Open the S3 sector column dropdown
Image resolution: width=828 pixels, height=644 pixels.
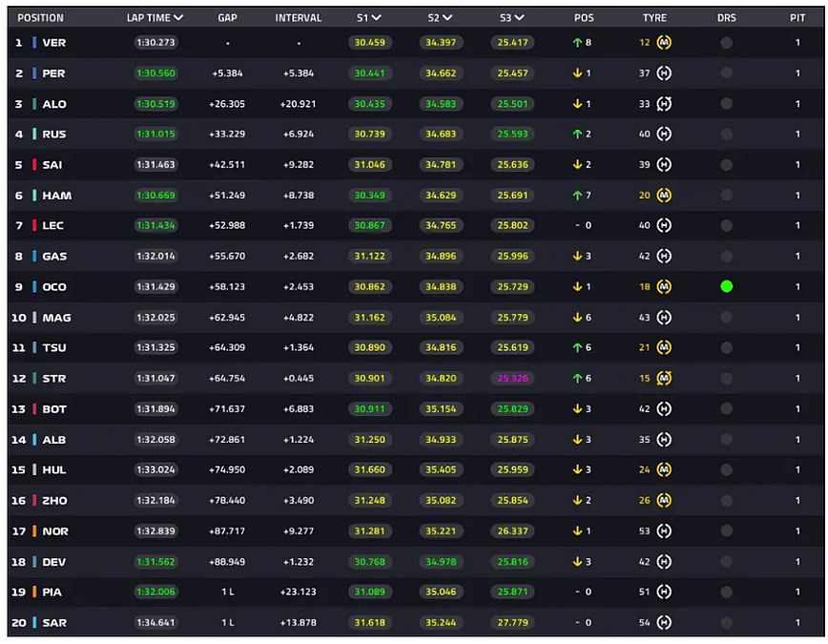[x=521, y=18]
